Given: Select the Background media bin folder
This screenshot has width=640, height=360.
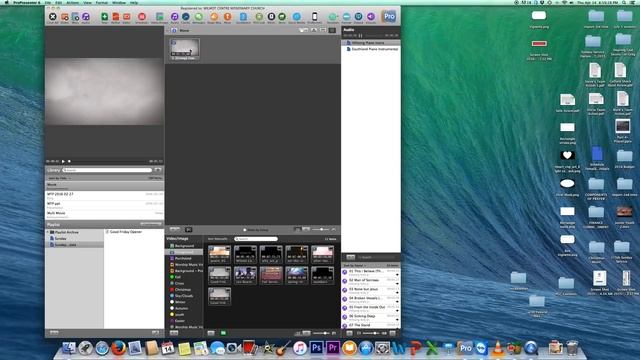Looking at the screenshot, I should [184, 246].
